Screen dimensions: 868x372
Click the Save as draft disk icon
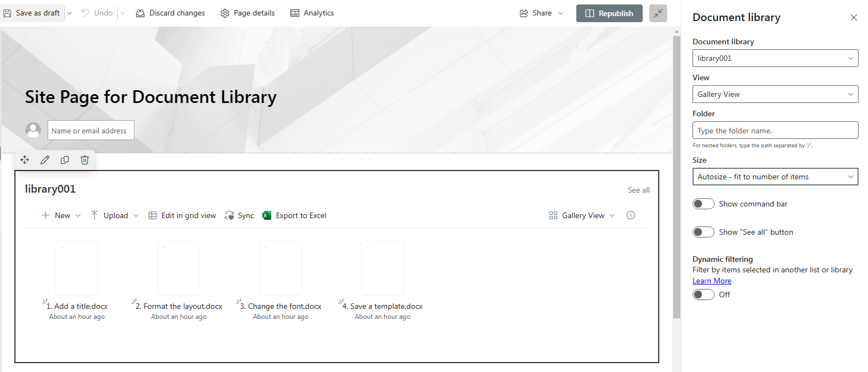pyautogui.click(x=7, y=13)
